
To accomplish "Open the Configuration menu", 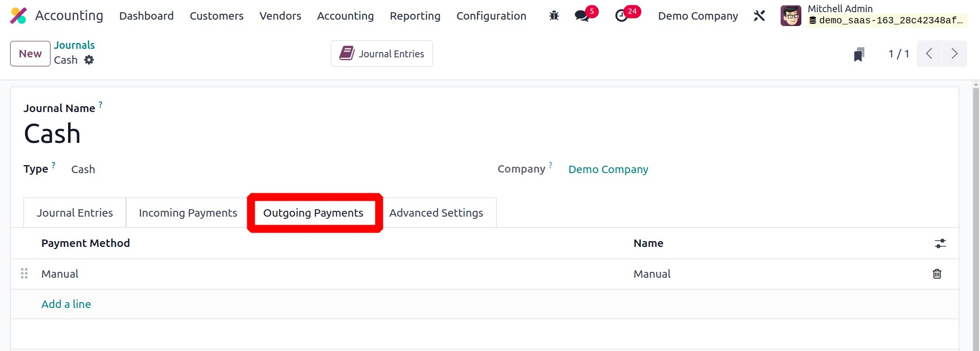I will [x=491, y=16].
